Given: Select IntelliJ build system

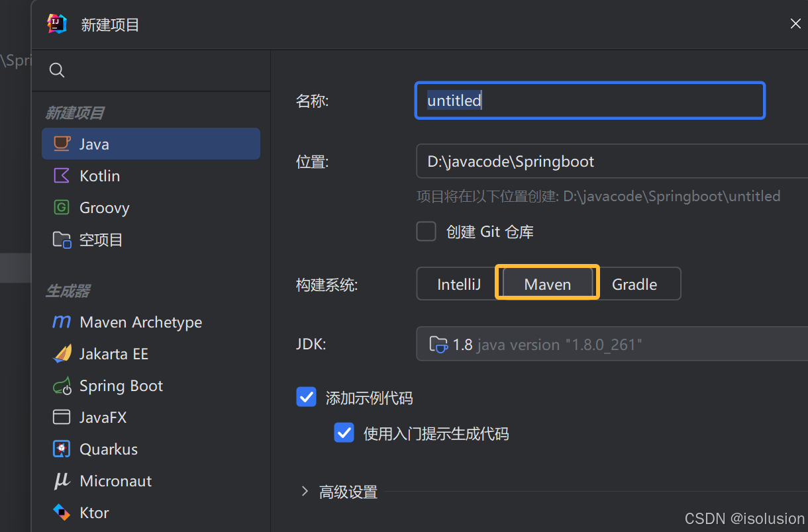Looking at the screenshot, I should tap(458, 284).
